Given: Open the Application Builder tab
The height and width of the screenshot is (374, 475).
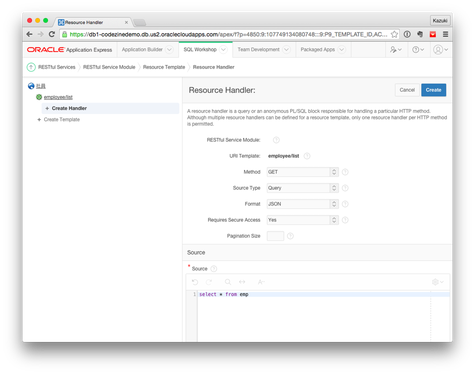Looking at the screenshot, I should pyautogui.click(x=142, y=50).
